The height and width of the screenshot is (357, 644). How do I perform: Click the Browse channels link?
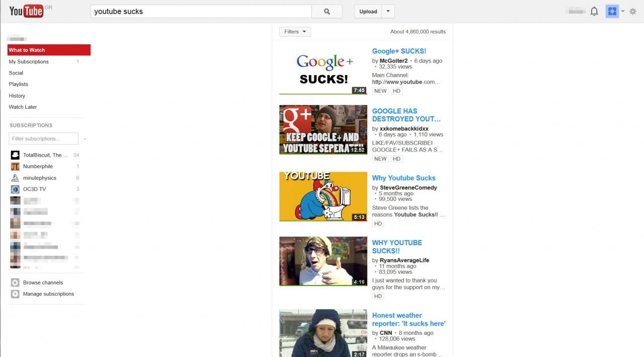(43, 282)
